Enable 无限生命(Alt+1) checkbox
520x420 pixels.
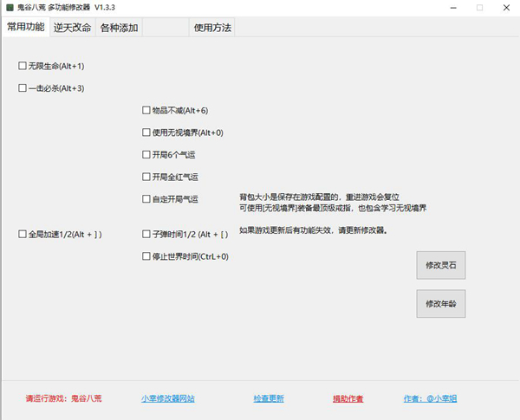[23, 66]
